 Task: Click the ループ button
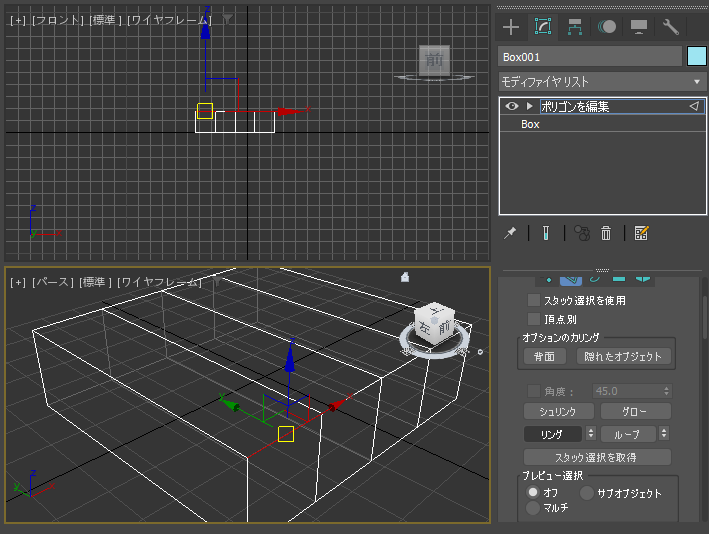pyautogui.click(x=628, y=434)
